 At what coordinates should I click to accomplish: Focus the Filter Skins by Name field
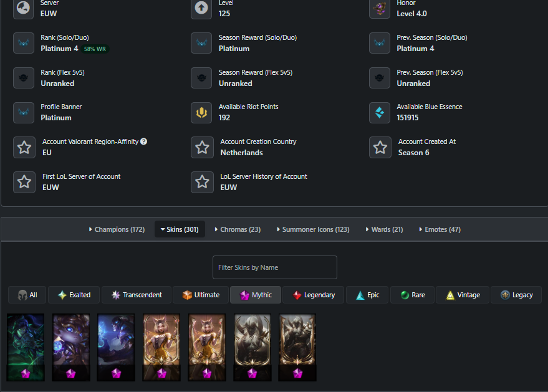pyautogui.click(x=275, y=267)
